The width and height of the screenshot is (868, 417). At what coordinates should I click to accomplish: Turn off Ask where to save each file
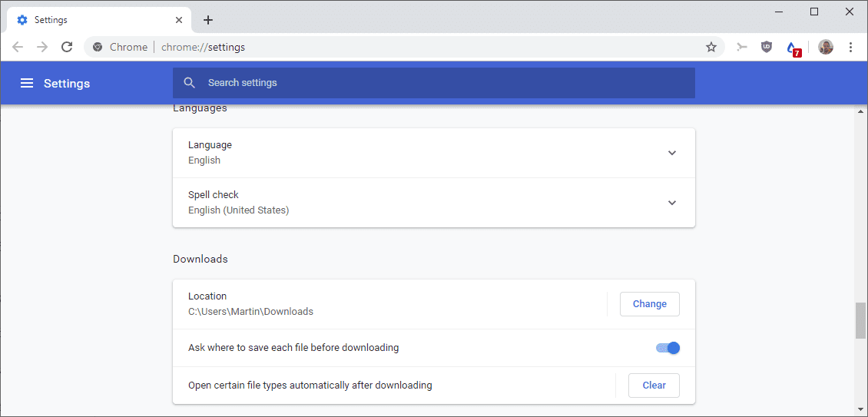(x=668, y=348)
